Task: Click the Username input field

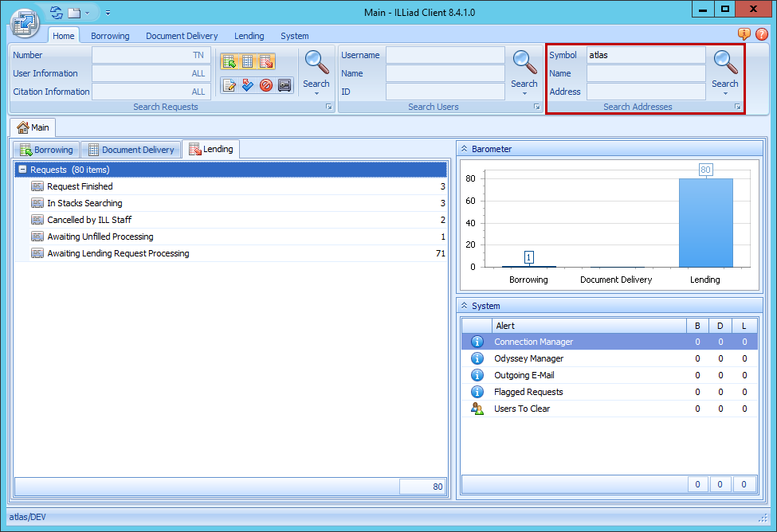Action: tap(445, 55)
